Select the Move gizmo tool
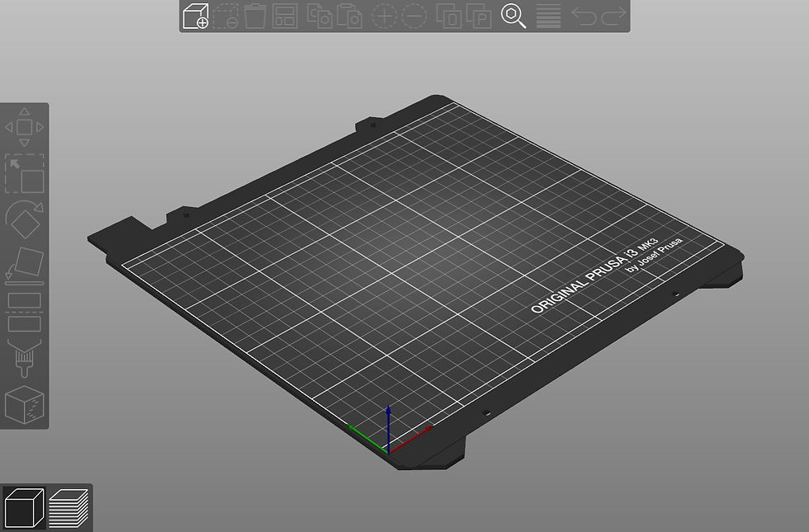 point(24,127)
